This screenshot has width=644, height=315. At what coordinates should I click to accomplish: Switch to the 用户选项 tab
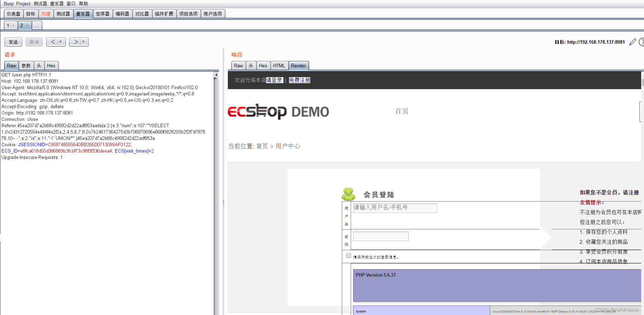click(x=213, y=14)
